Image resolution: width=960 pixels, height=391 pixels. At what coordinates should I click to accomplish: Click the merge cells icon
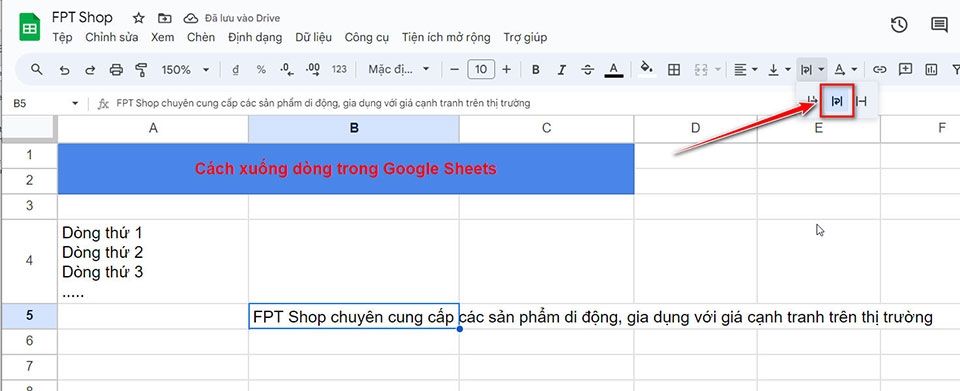coord(701,70)
